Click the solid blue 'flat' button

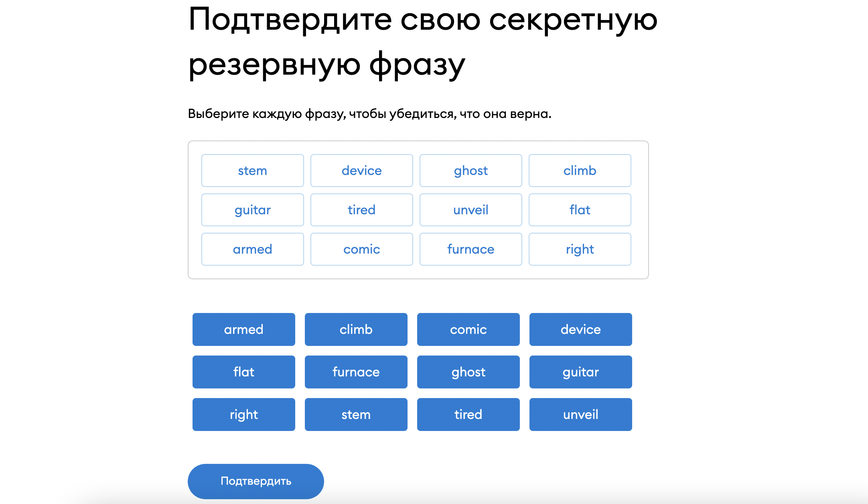243,372
